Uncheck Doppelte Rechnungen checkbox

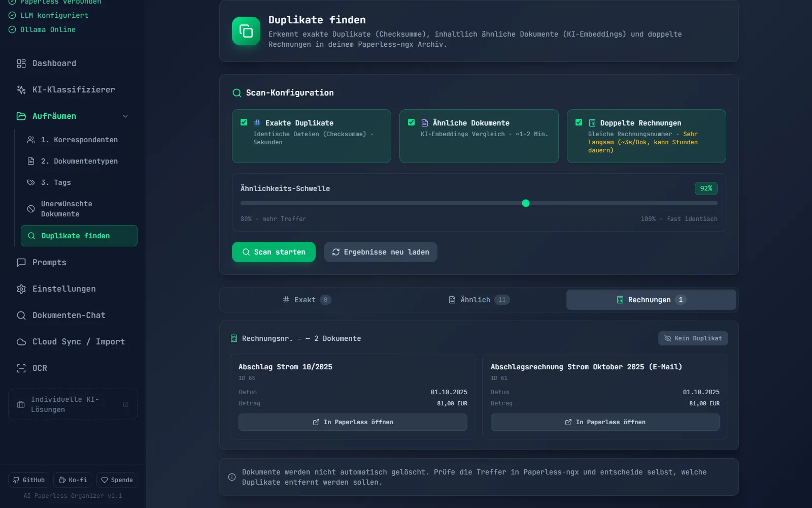(x=579, y=122)
